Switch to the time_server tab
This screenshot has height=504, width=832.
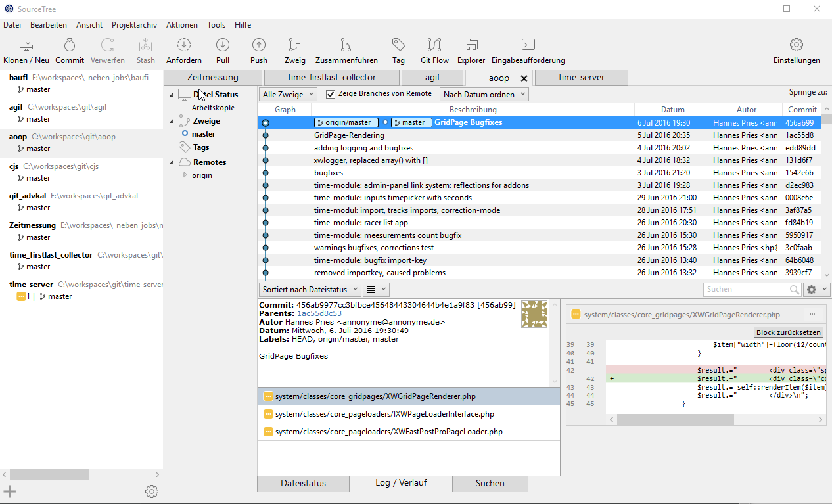582,78
